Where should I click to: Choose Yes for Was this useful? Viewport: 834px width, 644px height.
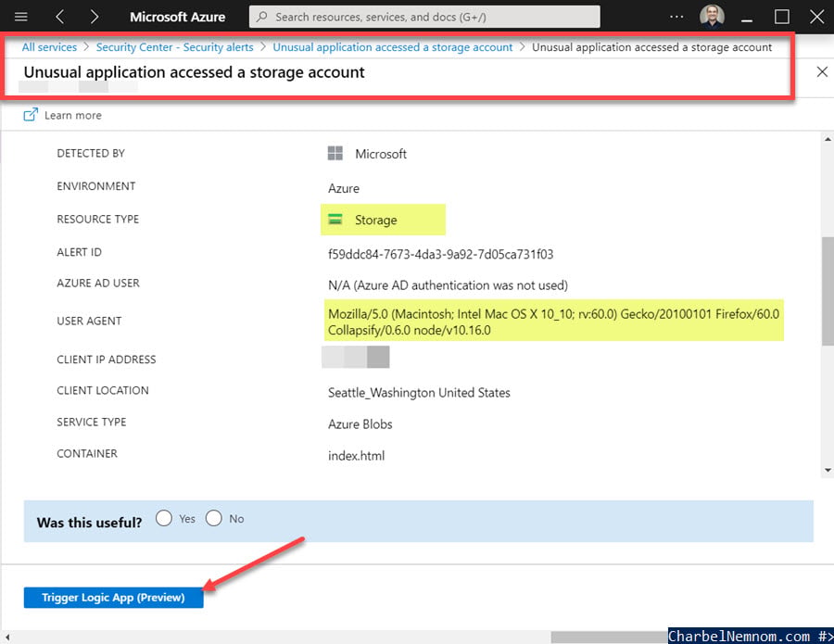[164, 518]
